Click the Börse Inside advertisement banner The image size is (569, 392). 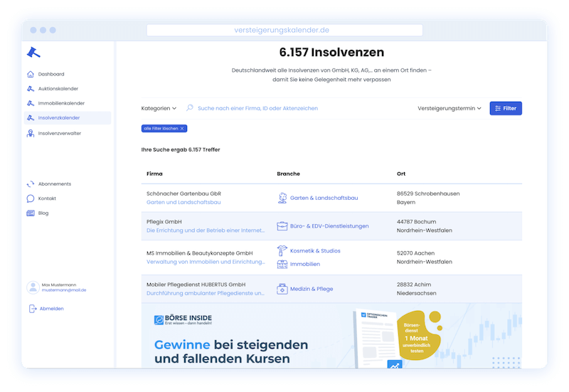pyautogui.click(x=331, y=338)
